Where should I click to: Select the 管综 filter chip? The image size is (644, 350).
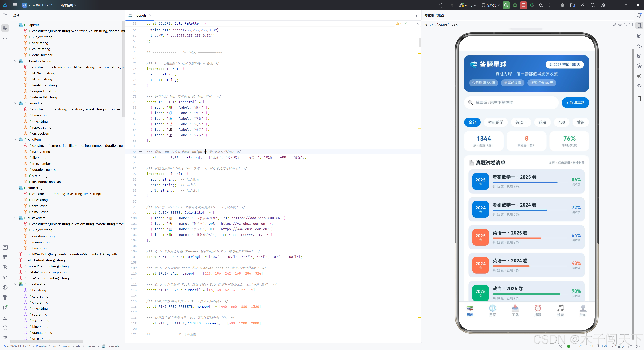pos(580,122)
